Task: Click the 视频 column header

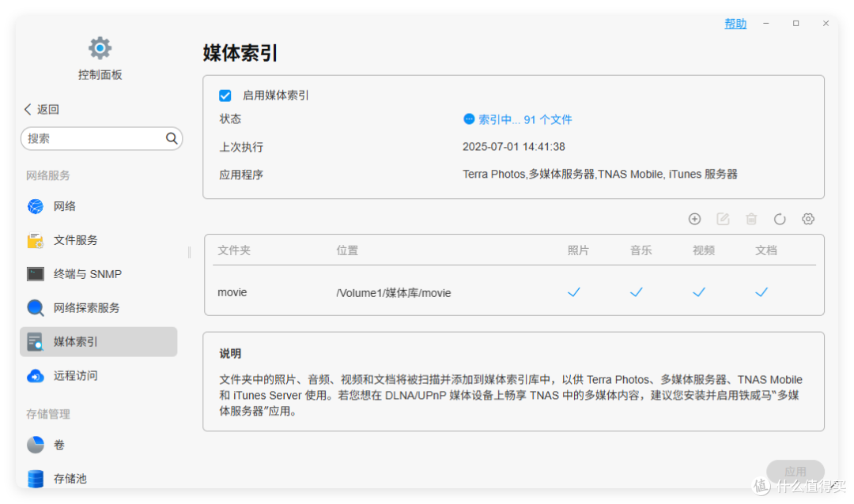Action: pos(703,250)
